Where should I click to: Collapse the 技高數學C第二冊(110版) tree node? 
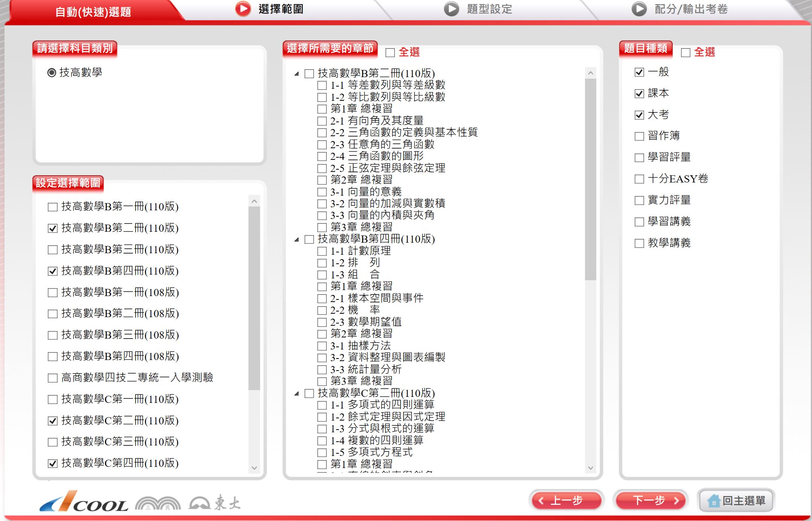[x=297, y=393]
